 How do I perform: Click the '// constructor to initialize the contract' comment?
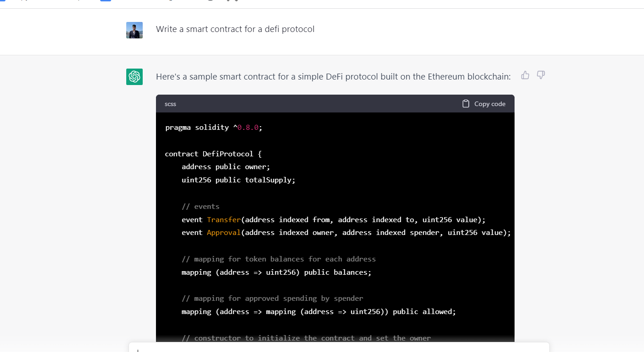click(306, 338)
